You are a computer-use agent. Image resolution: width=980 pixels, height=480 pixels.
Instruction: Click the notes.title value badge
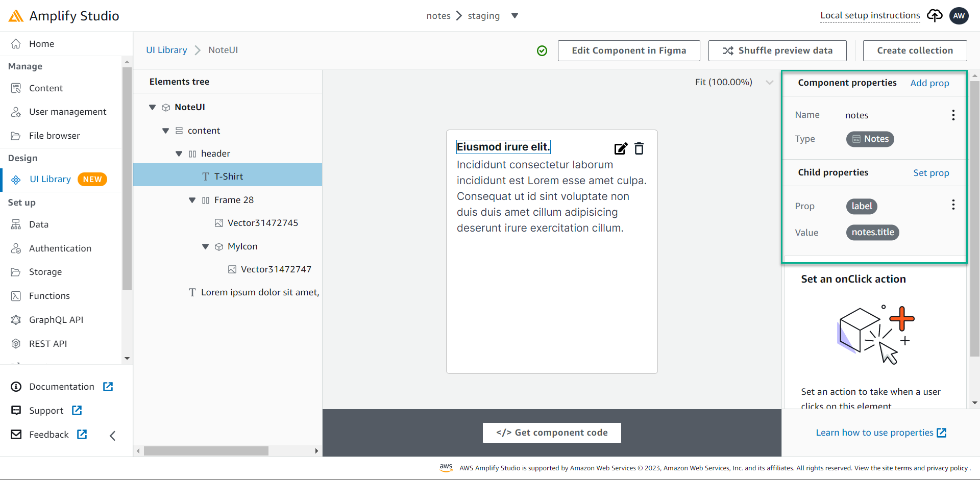873,232
